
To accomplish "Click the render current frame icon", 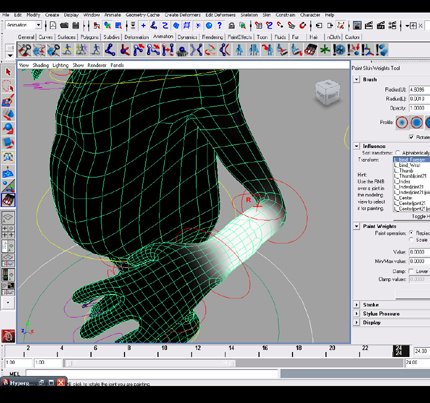I will click(x=369, y=25).
